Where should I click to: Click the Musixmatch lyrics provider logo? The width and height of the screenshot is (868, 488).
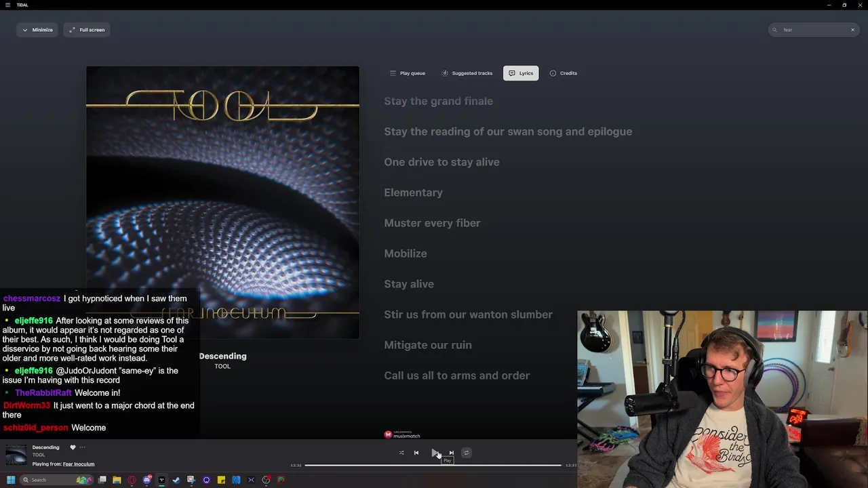coord(402,434)
